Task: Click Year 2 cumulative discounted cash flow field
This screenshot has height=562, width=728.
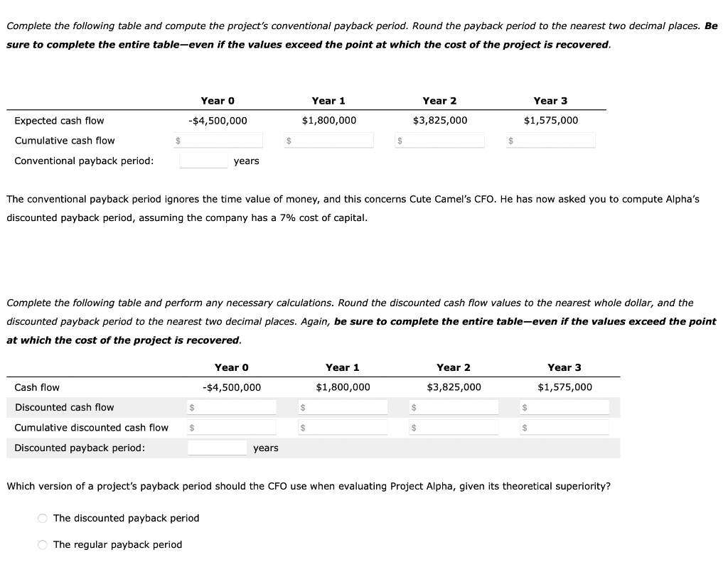Action: pos(455,427)
